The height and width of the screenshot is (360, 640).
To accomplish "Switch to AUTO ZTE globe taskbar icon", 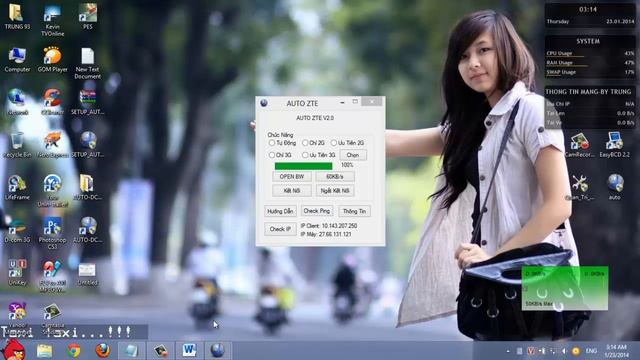I will pos(218,351).
